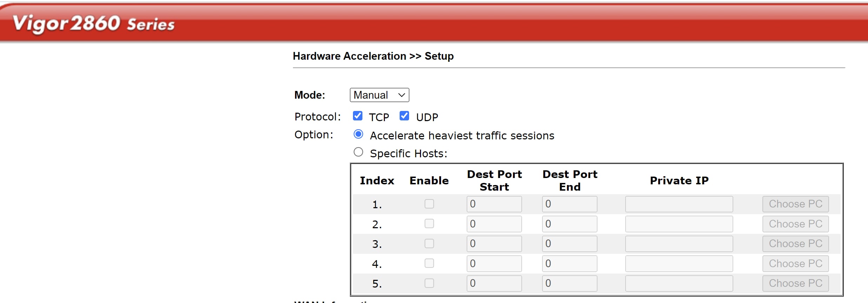Uncheck the UDP protocol checkbox
This screenshot has height=303, width=868.
[404, 116]
